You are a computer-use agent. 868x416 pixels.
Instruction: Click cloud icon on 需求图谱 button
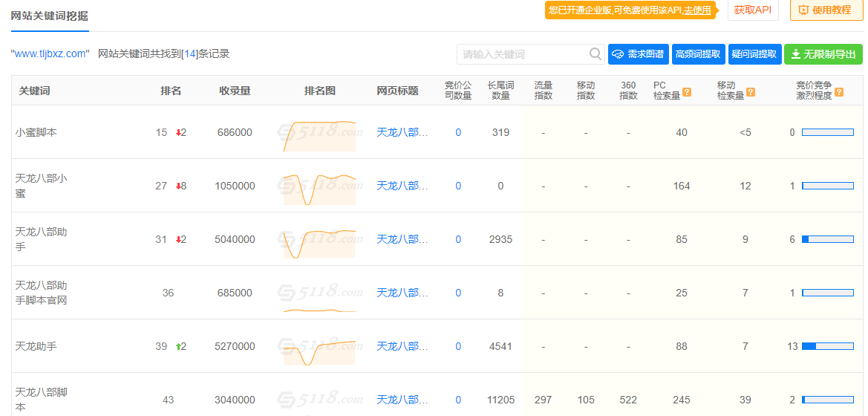pyautogui.click(x=619, y=54)
